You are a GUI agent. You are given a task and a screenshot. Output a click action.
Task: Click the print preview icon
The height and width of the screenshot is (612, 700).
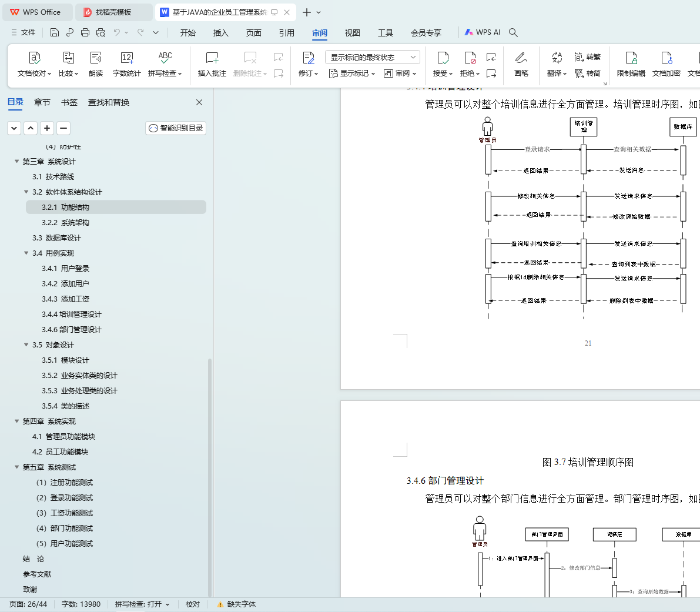pos(101,32)
